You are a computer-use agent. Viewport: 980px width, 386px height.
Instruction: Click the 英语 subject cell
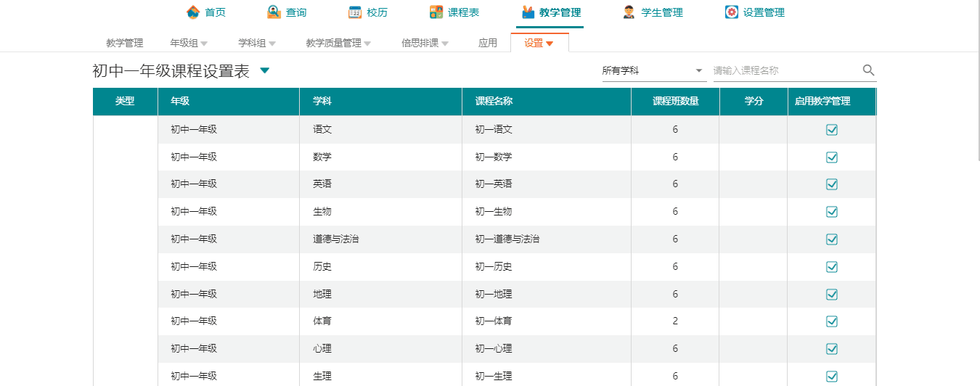380,184
